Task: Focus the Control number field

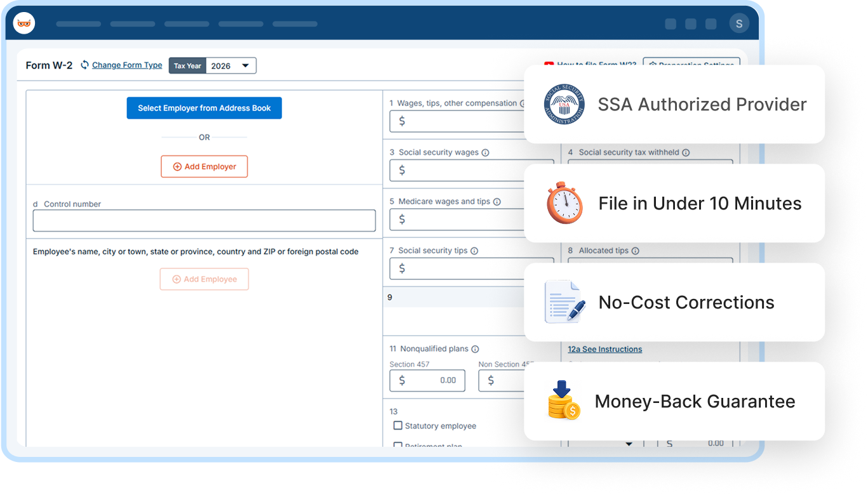Action: (x=204, y=220)
